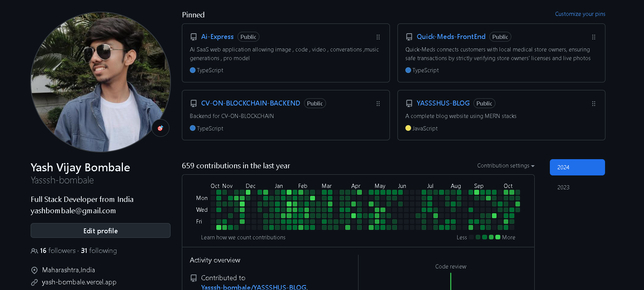Click the drag handle on YASSSHUS-BLOG pin
The width and height of the screenshot is (644, 290).
(x=593, y=104)
